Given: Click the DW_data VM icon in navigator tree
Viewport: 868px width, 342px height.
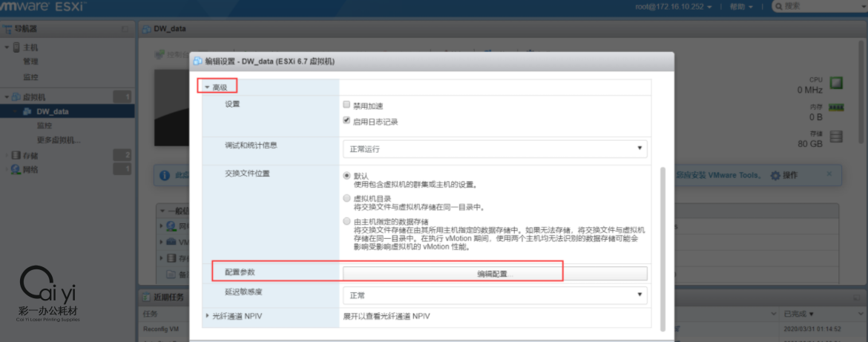Looking at the screenshot, I should pos(27,112).
